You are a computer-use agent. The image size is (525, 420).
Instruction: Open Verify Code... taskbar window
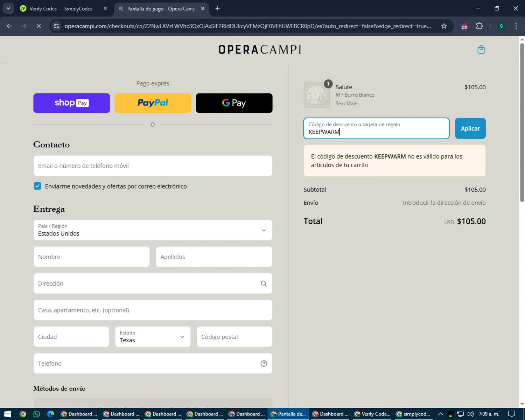tap(372, 414)
